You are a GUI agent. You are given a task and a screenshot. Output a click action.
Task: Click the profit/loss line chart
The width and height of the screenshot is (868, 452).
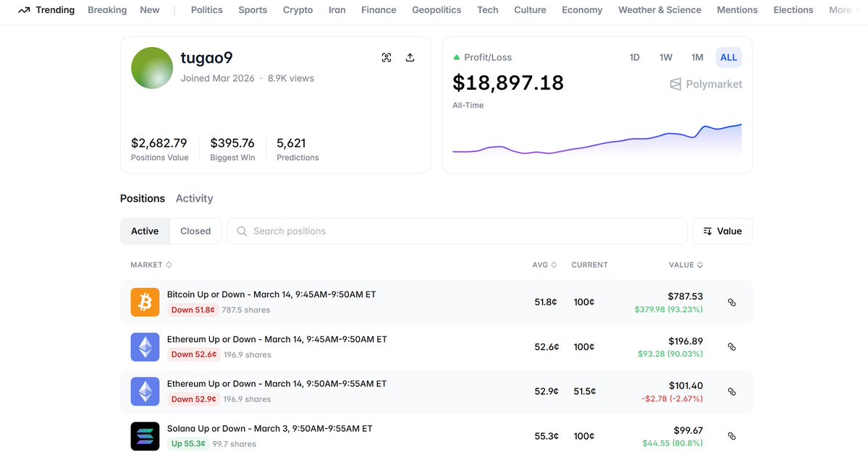click(597, 140)
